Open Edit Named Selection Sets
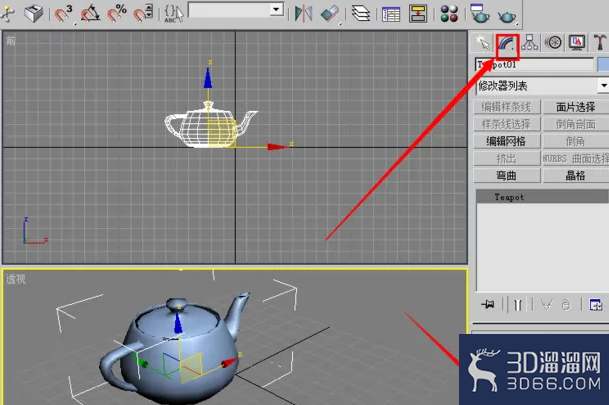The image size is (609, 405). 174,13
